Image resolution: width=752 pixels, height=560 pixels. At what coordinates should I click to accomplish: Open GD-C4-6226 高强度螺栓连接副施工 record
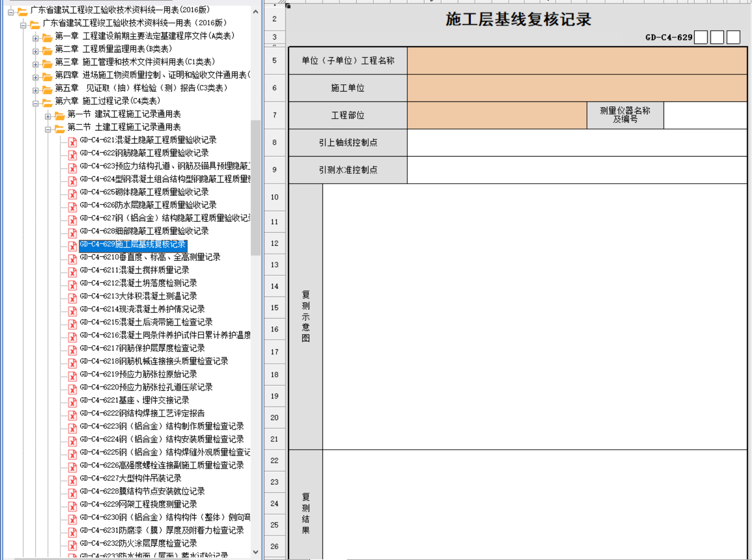coord(162,465)
